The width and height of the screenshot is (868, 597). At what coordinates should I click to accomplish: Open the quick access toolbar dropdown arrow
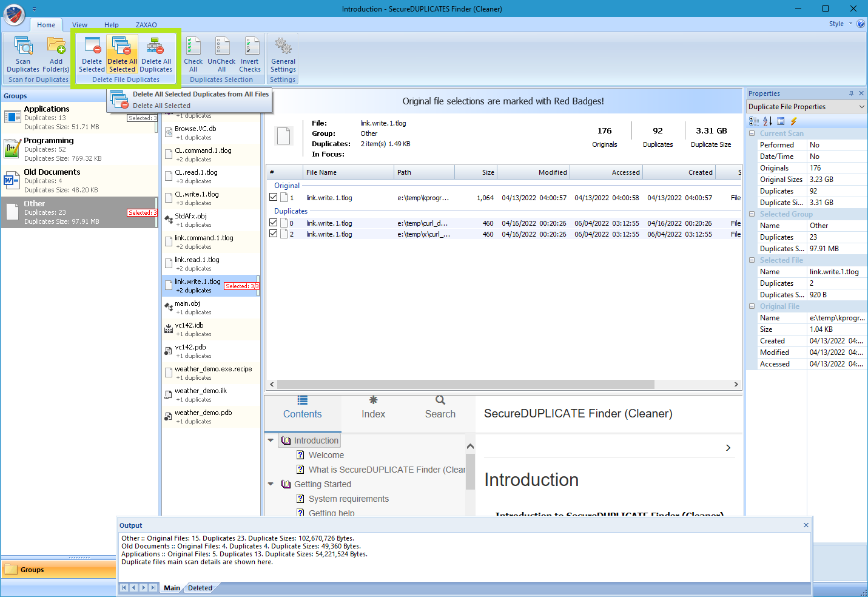point(34,10)
